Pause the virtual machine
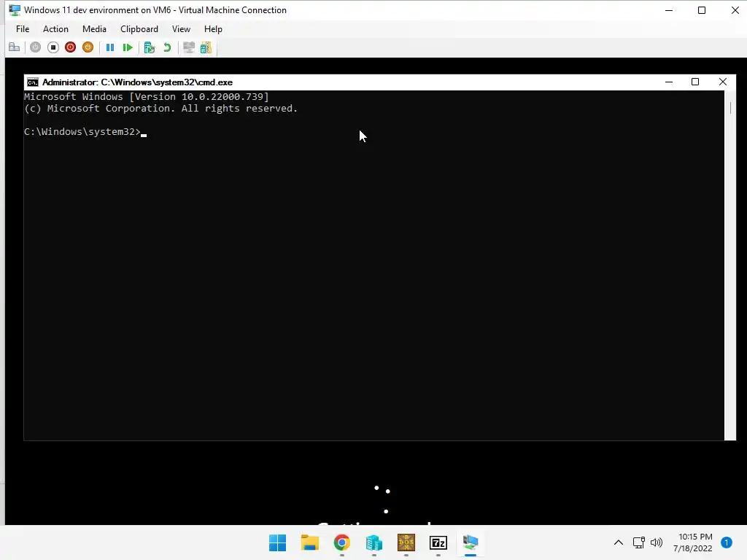Viewport: 747px width, 560px height. (x=110, y=47)
